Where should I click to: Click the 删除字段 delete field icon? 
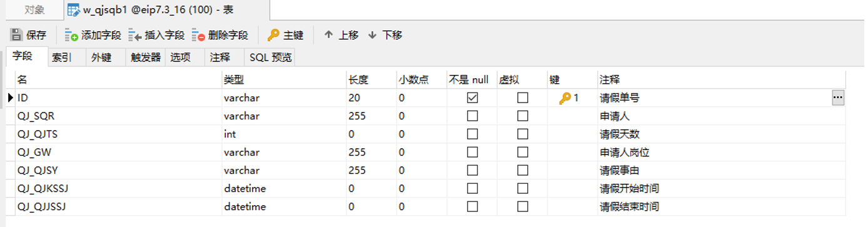pos(198,35)
